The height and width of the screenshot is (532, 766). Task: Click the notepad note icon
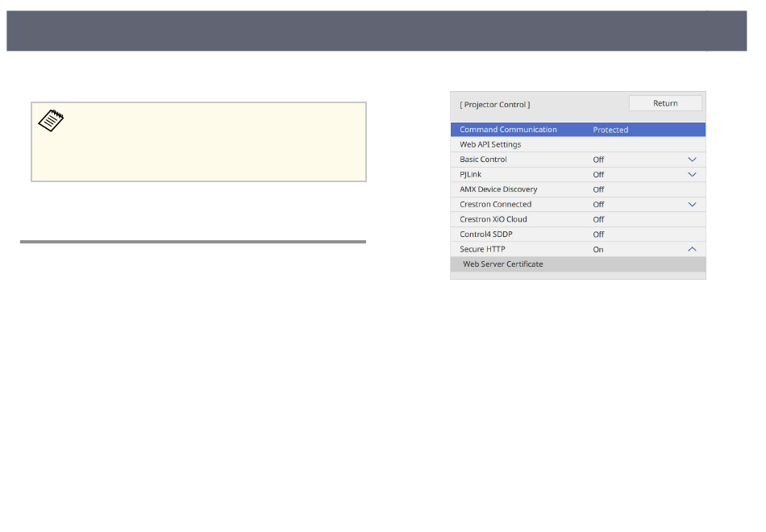click(x=51, y=121)
